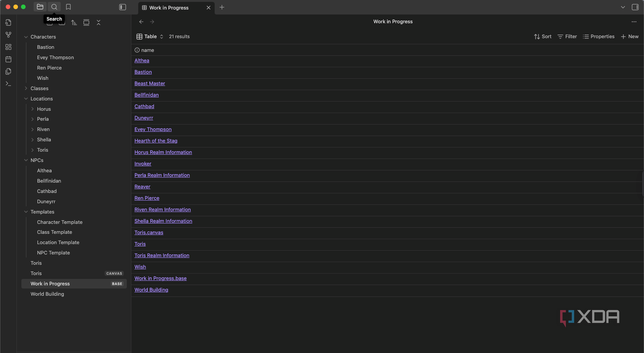Image resolution: width=644 pixels, height=353 pixels.
Task: Expand the Shella folder
Action: (x=32, y=140)
